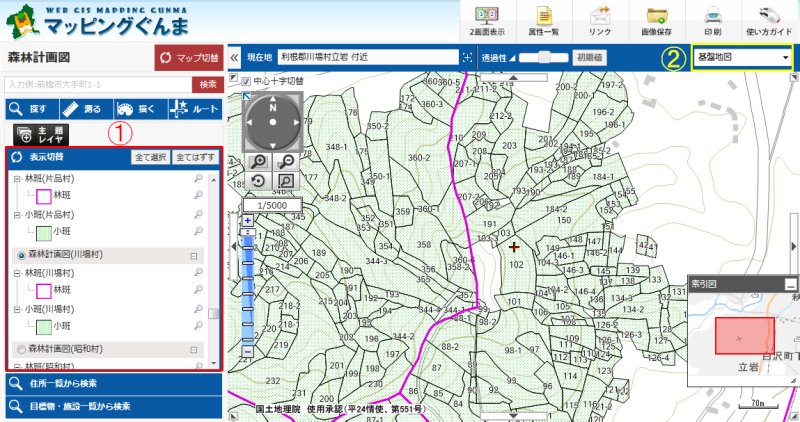Open the 基盤地図 base map dropdown
The height and width of the screenshot is (422, 800).
coord(742,57)
